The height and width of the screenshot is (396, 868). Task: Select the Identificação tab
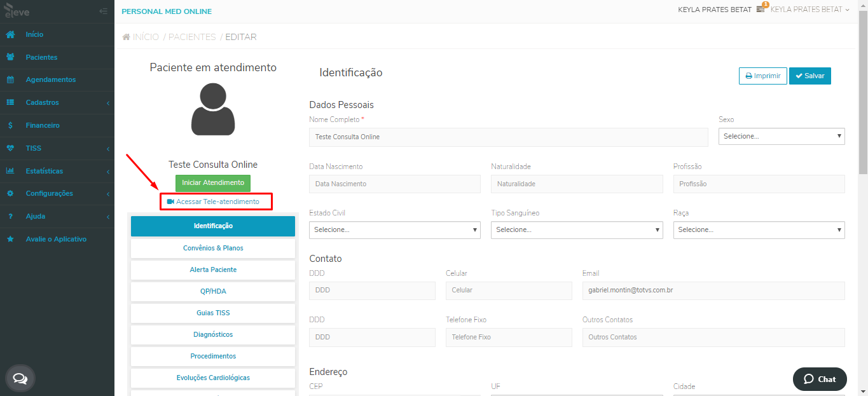click(x=213, y=226)
